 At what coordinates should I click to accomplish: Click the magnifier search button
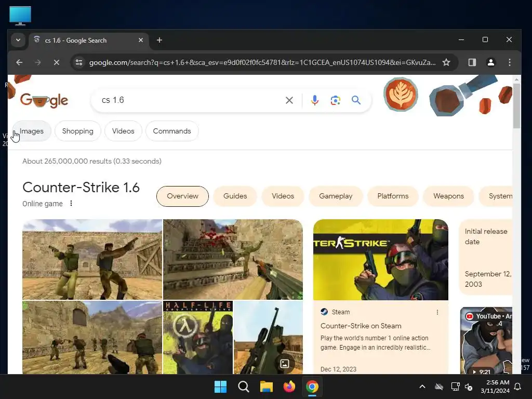[x=356, y=100]
